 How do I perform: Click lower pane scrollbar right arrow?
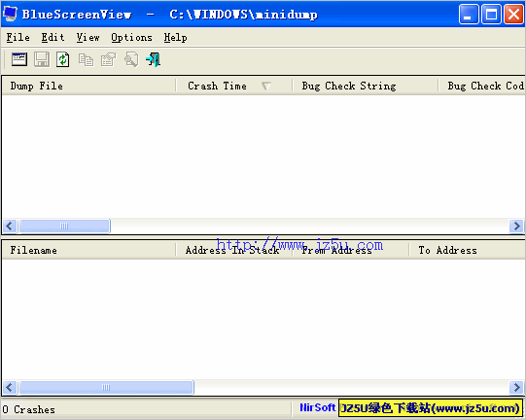click(x=516, y=388)
